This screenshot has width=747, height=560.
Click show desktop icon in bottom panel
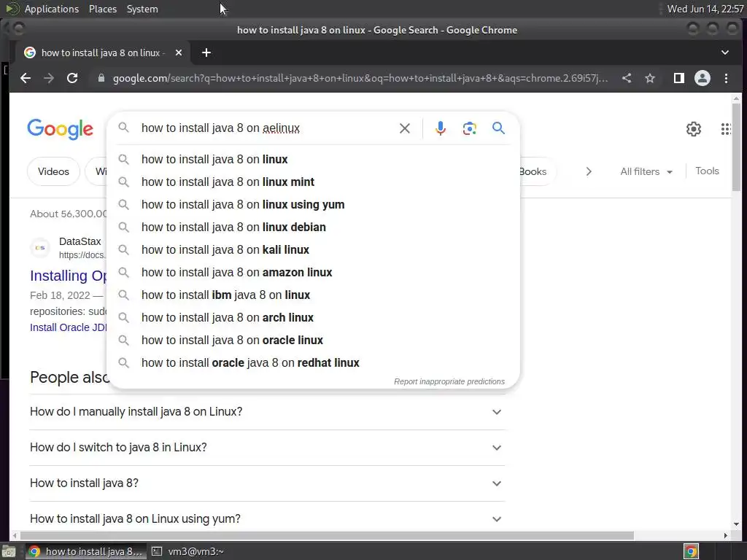point(9,551)
